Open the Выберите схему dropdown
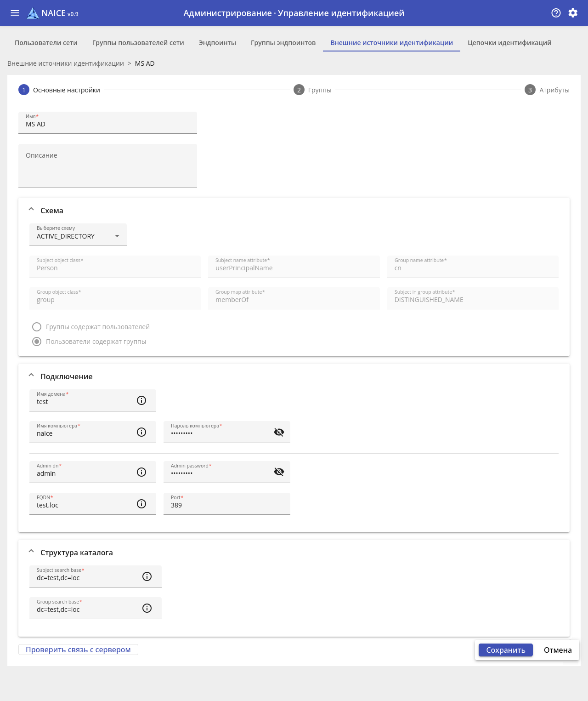588x701 pixels. [x=78, y=234]
